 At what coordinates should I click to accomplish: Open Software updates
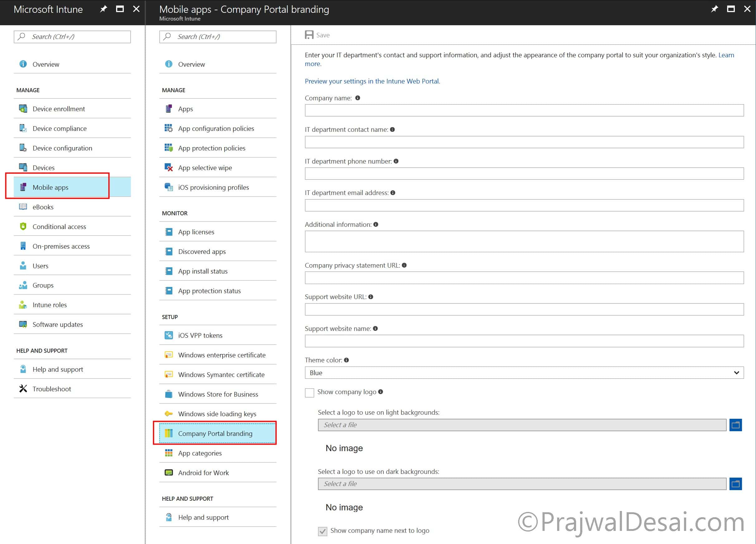click(72, 324)
